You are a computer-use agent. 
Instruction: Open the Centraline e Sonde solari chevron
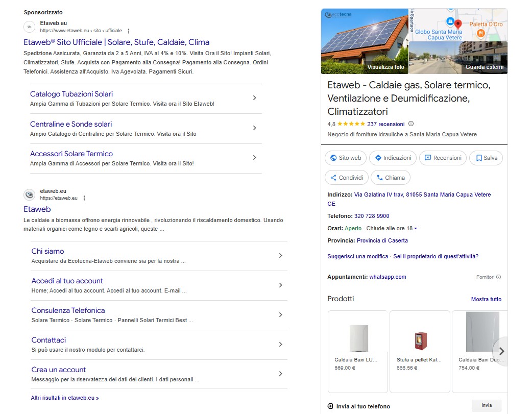pyautogui.click(x=254, y=128)
